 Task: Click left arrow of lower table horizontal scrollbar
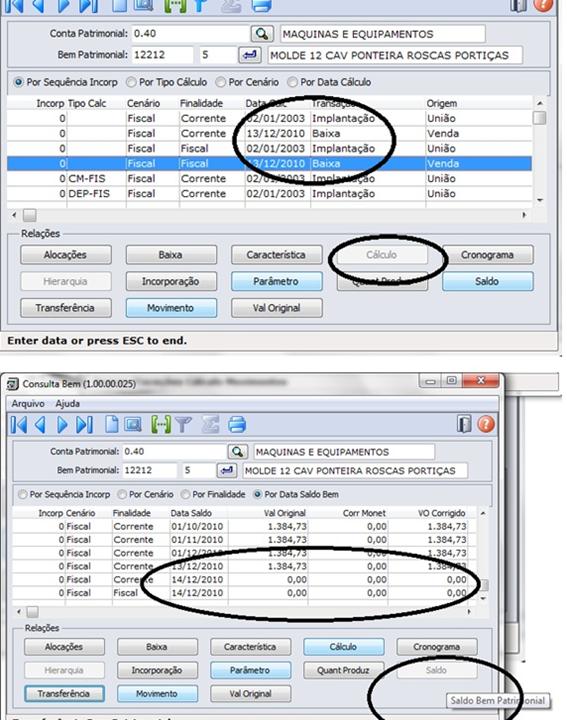tap(19, 612)
